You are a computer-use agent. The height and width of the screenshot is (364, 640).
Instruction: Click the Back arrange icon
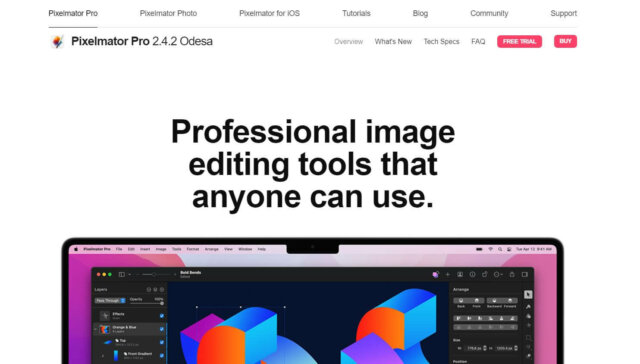point(461,301)
